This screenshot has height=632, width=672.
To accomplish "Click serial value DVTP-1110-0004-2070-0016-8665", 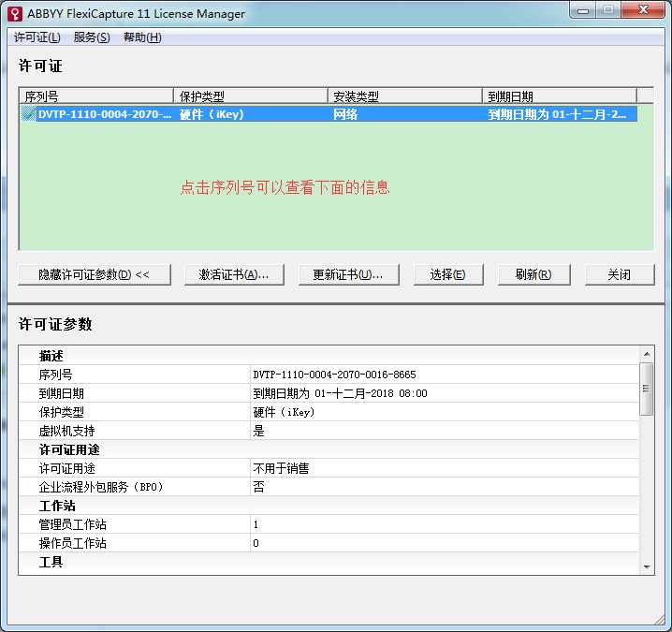I will pos(334,375).
